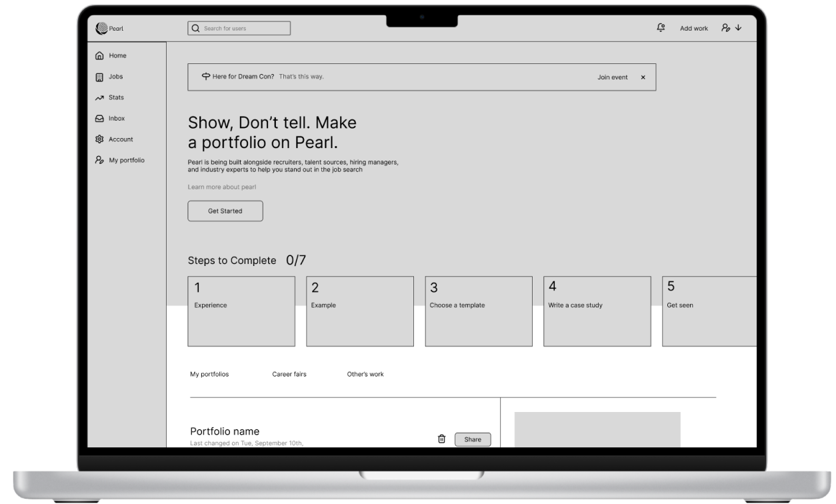This screenshot has height=504, width=836.
Task: Switch to Other's work tab
Action: click(365, 375)
